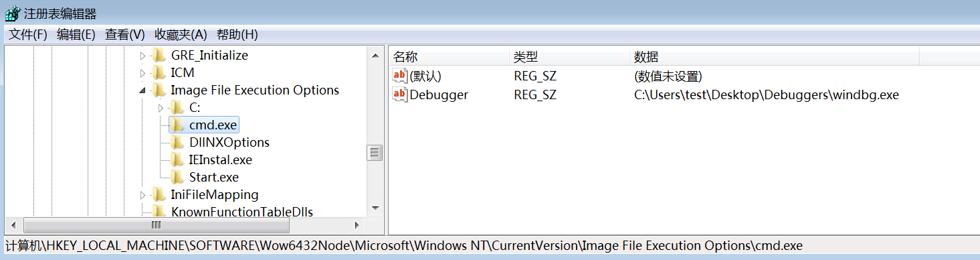980x260 pixels.
Task: Select the (默认) default value icon
Action: pos(400,76)
